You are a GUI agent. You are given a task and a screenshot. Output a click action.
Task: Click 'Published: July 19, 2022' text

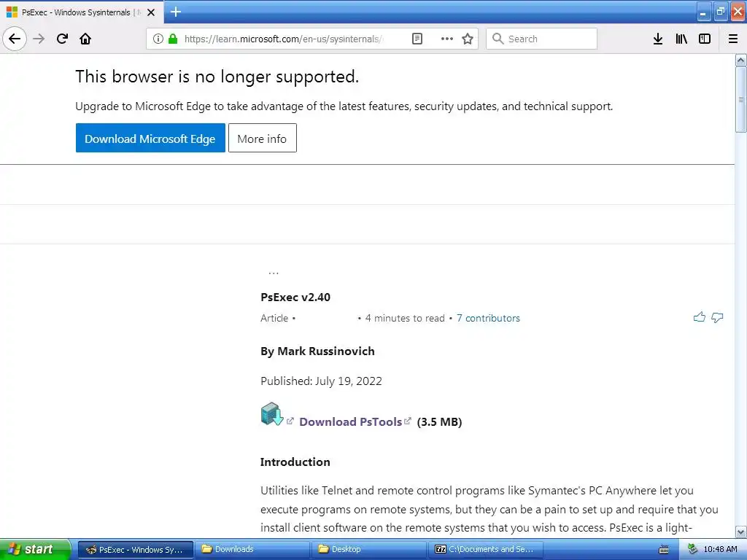[x=321, y=381]
